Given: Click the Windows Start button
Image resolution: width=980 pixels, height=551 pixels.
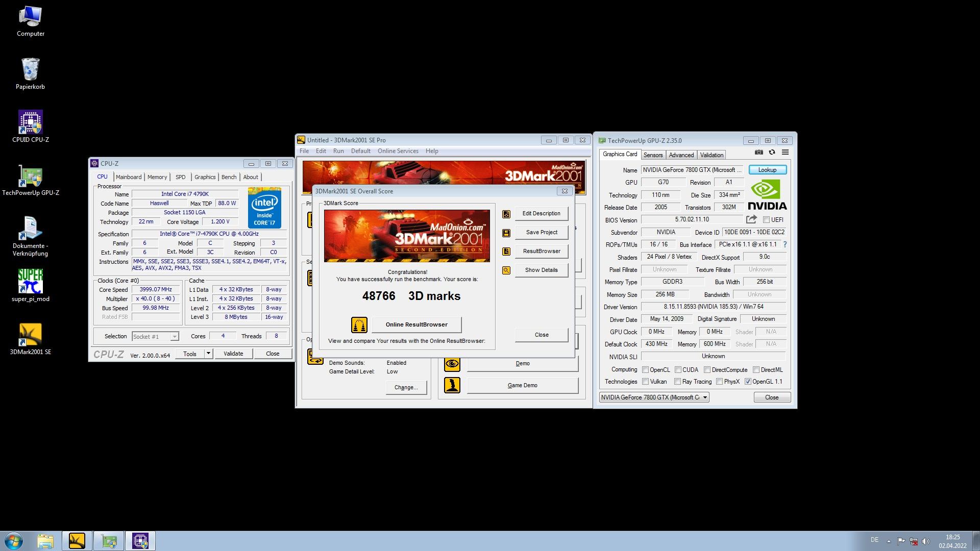Looking at the screenshot, I should point(14,541).
